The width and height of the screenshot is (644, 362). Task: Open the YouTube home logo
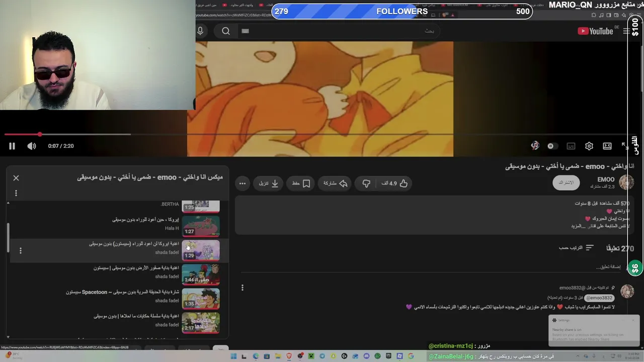coord(595,31)
